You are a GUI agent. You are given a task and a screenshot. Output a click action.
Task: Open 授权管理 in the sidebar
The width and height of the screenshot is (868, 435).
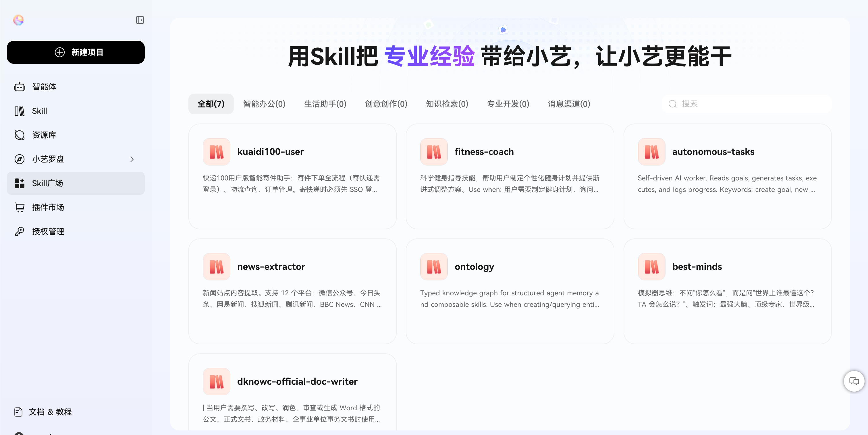76,232
